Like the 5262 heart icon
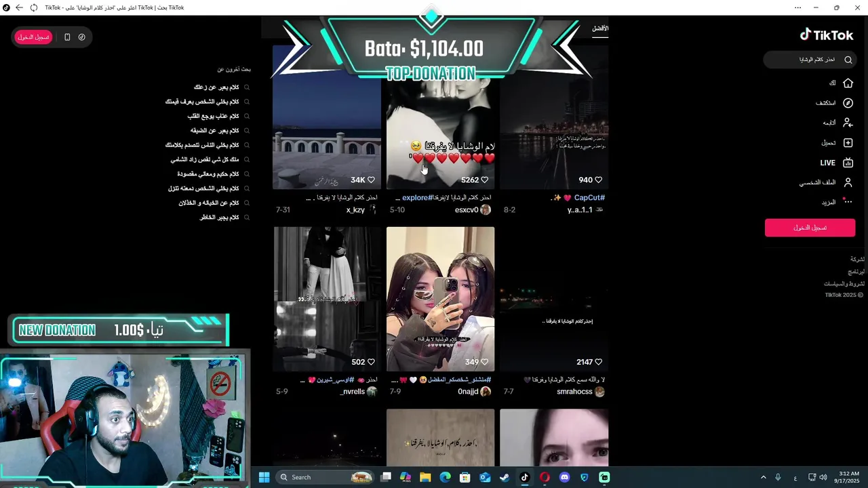Viewport: 868px width, 488px height. click(484, 180)
